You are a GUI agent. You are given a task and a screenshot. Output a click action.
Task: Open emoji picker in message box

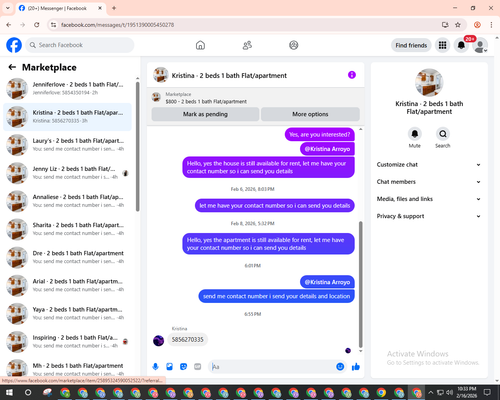pyautogui.click(x=340, y=367)
